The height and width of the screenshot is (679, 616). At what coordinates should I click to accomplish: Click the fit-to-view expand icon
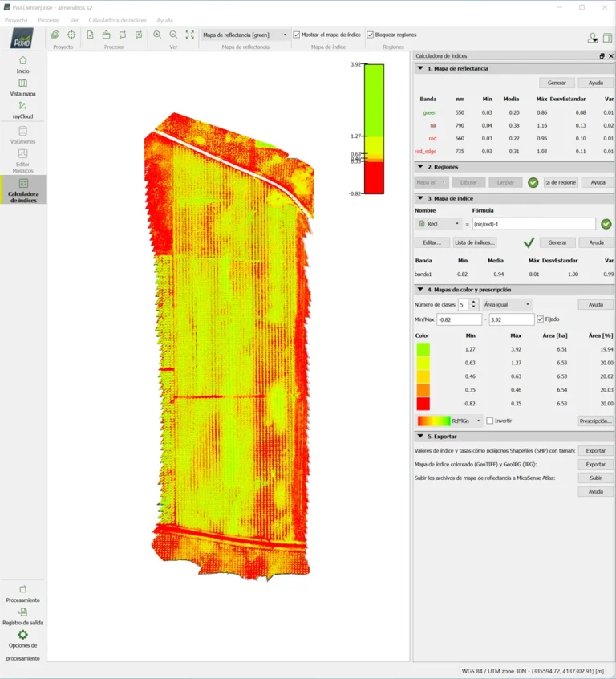pyautogui.click(x=189, y=35)
